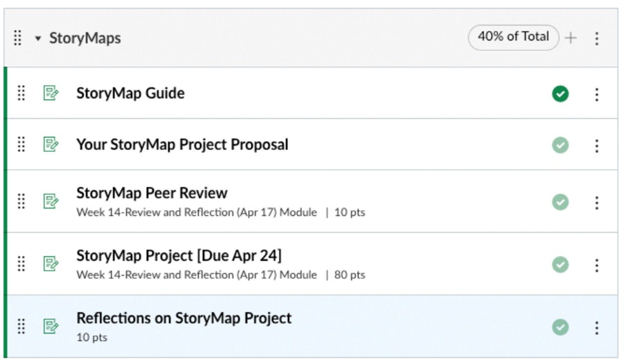
Task: Open Reflections on StoryMap options menu
Action: (597, 327)
